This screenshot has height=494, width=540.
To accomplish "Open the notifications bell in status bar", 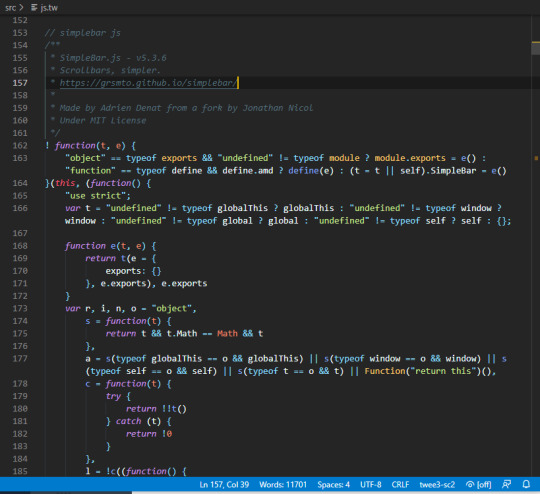I will tap(526, 484).
